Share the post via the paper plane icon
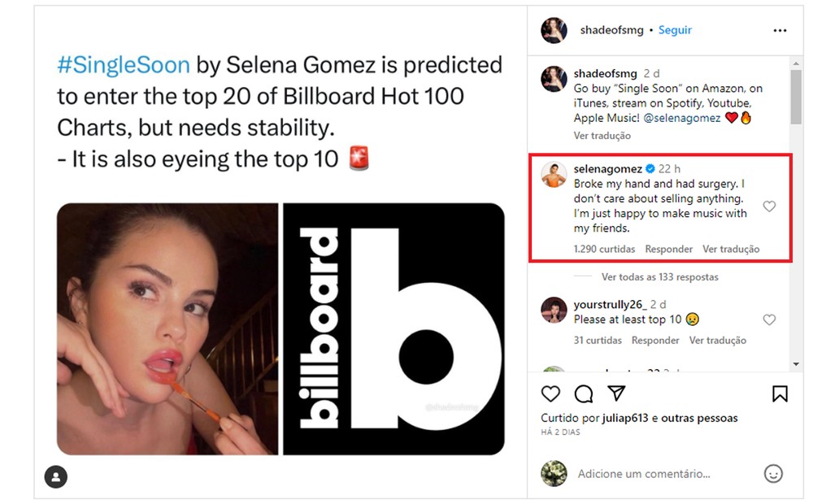The height and width of the screenshot is (504, 813). click(616, 394)
